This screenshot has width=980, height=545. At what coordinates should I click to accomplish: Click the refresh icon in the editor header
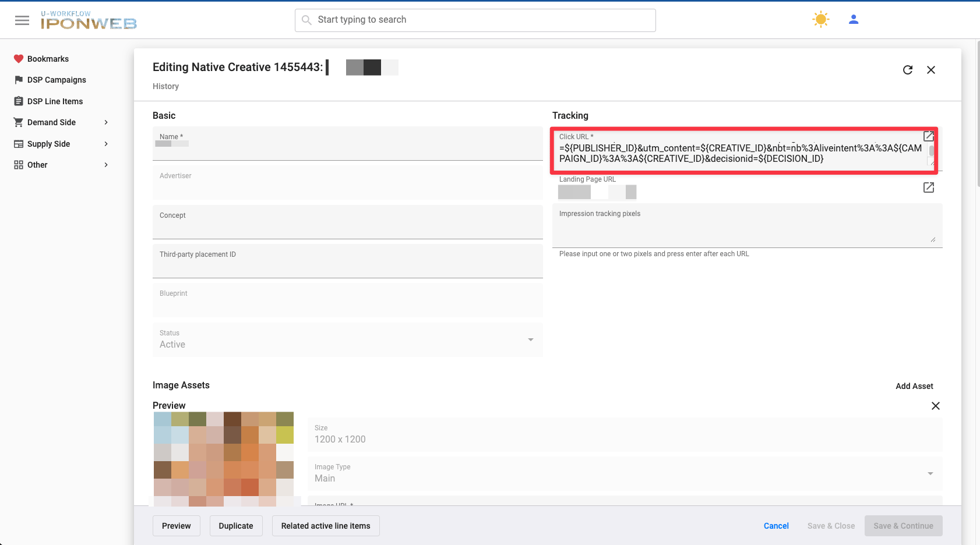(x=908, y=70)
